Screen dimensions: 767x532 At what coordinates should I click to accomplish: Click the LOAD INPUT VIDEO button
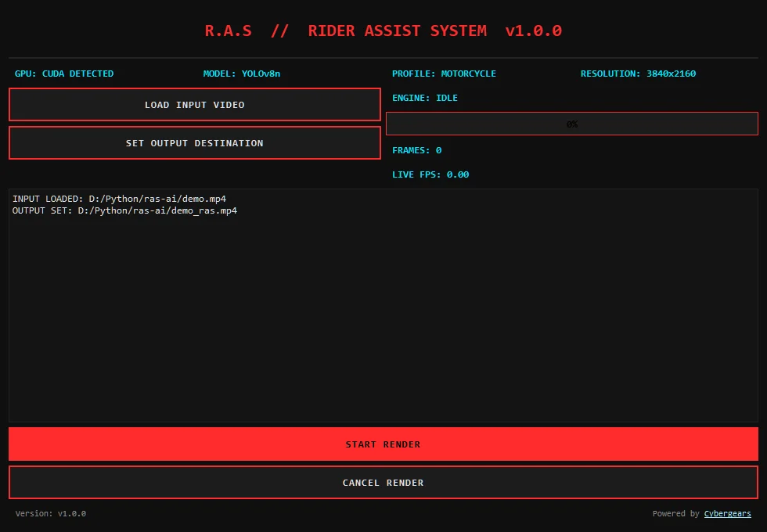click(195, 105)
